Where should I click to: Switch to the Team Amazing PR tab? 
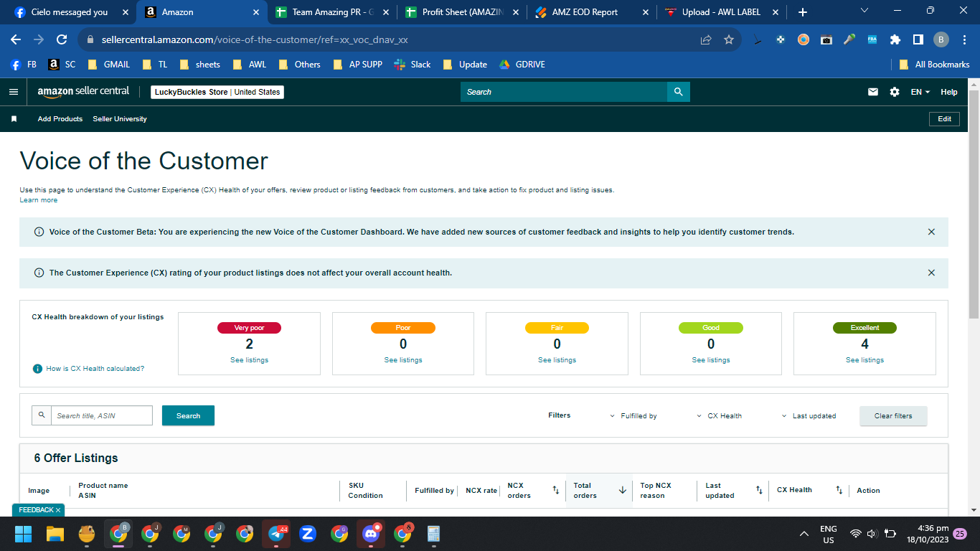tap(332, 12)
